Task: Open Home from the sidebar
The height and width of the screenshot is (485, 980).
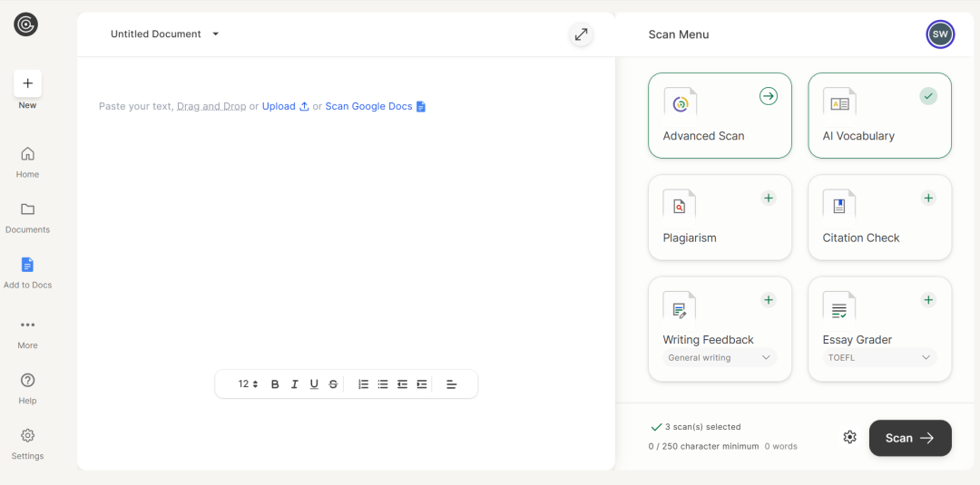Action: pos(27,161)
